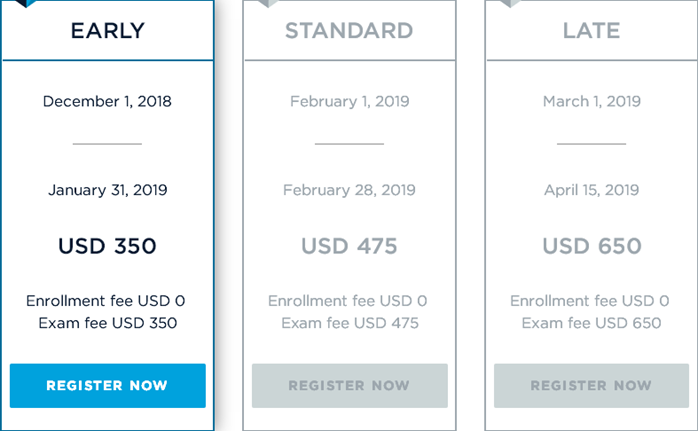The height and width of the screenshot is (431, 698).
Task: Click the USD 650 price
Action: pos(591,246)
